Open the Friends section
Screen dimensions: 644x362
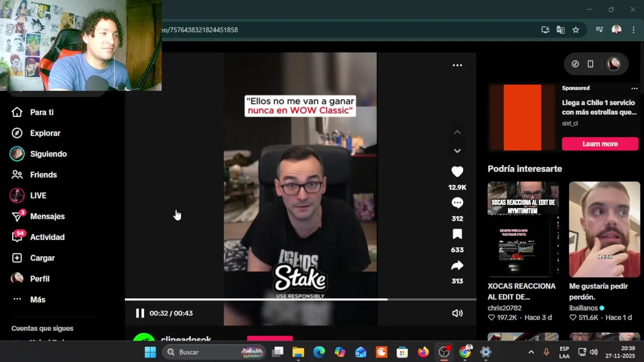[34, 174]
